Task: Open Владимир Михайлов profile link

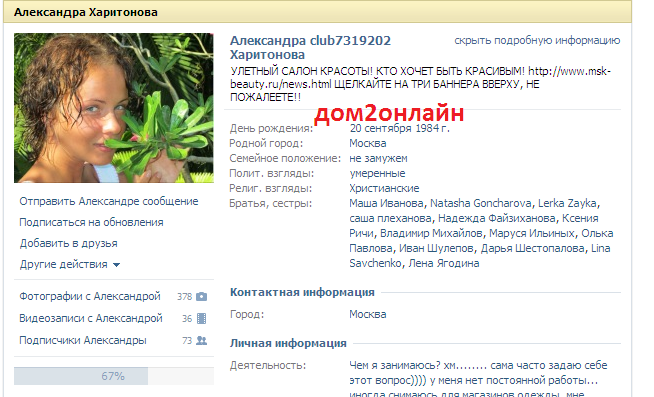Action: coord(431,234)
